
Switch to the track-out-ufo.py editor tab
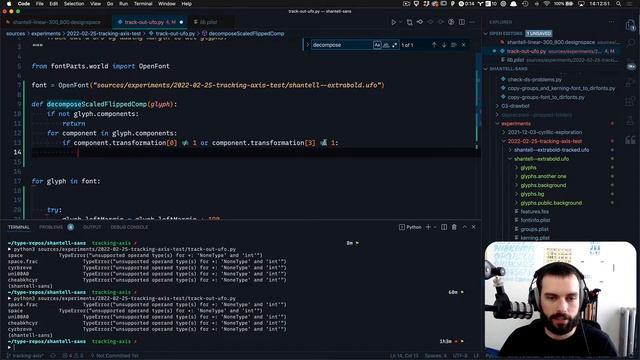pyautogui.click(x=150, y=22)
